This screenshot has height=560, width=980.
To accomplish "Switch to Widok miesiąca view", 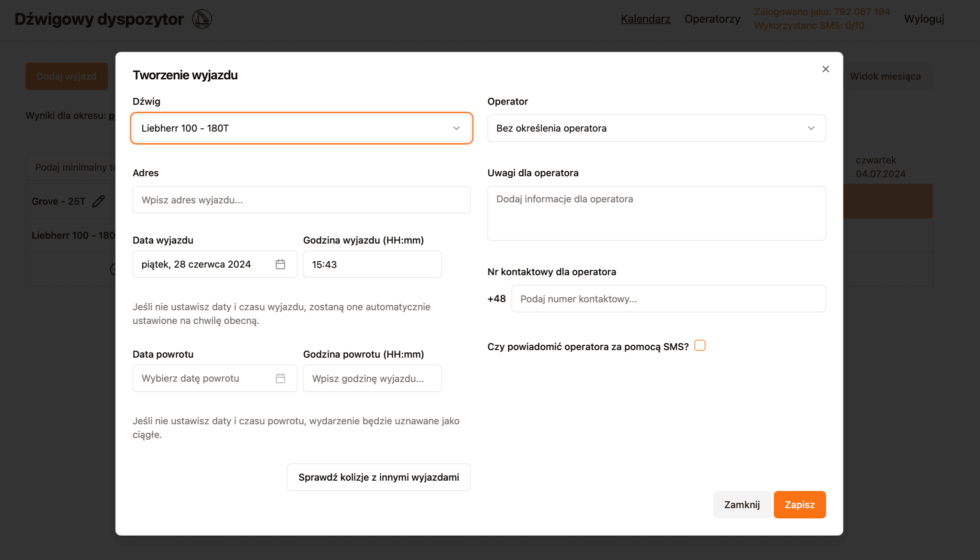I will coord(885,76).
